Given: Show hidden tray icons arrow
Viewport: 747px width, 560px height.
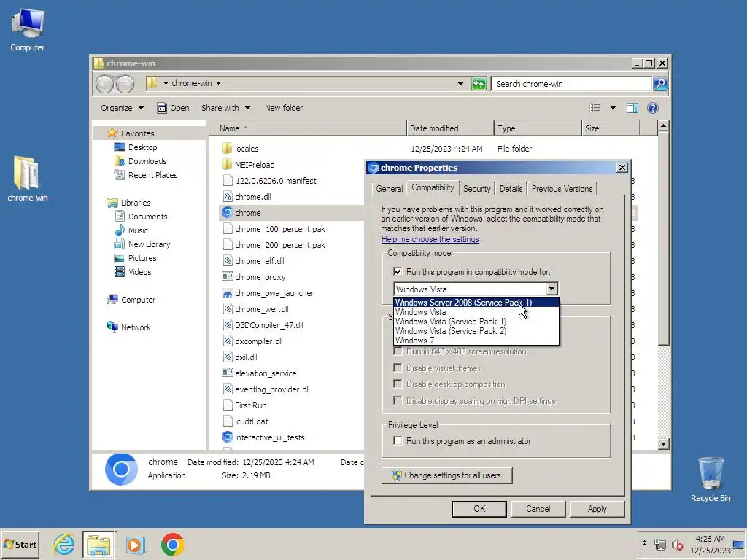Looking at the screenshot, I should (x=644, y=544).
